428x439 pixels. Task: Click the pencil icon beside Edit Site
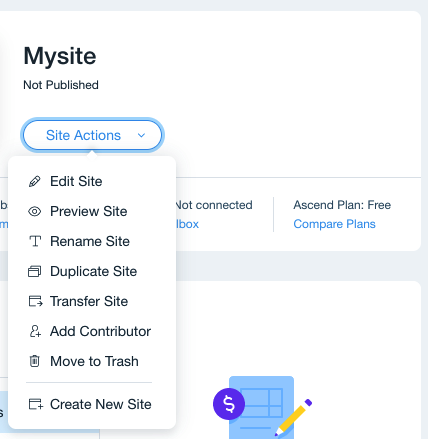pyautogui.click(x=35, y=181)
